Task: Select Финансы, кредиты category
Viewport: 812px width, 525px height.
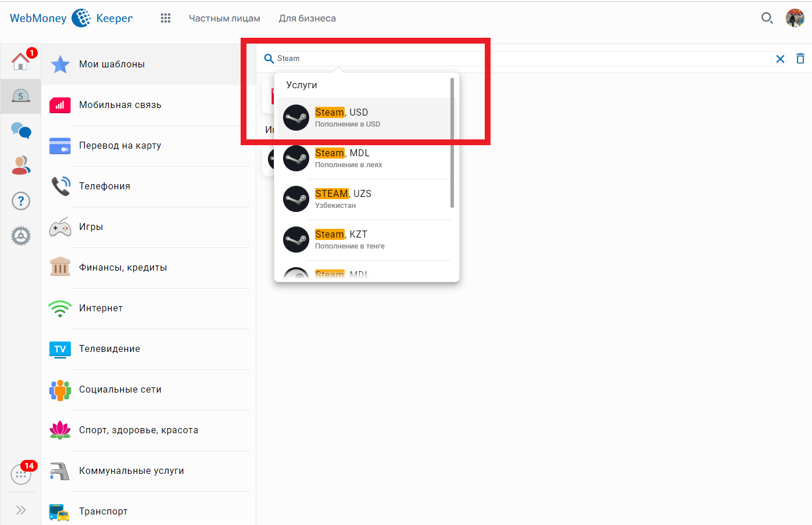Action: [149, 268]
